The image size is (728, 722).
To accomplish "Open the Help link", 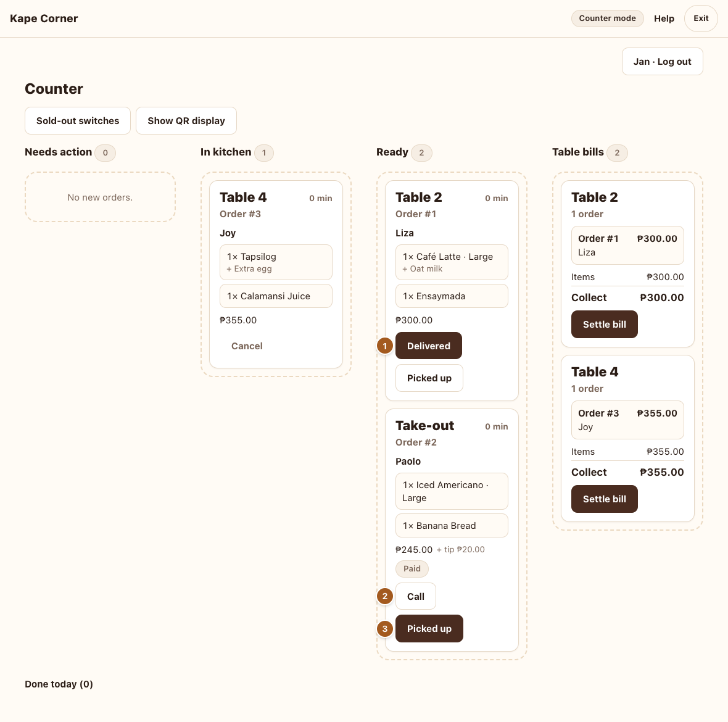I will click(664, 19).
